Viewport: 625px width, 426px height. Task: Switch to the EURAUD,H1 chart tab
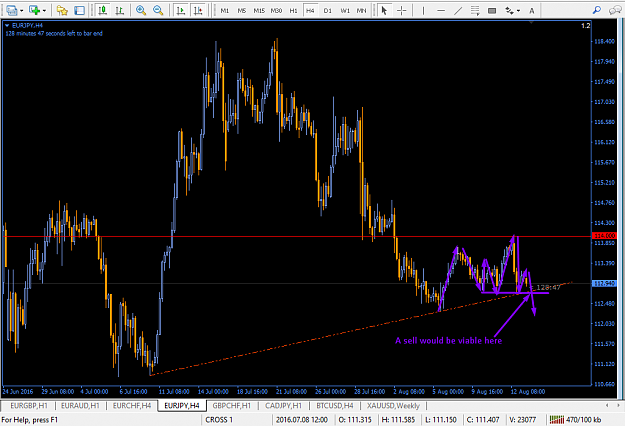(x=80, y=406)
